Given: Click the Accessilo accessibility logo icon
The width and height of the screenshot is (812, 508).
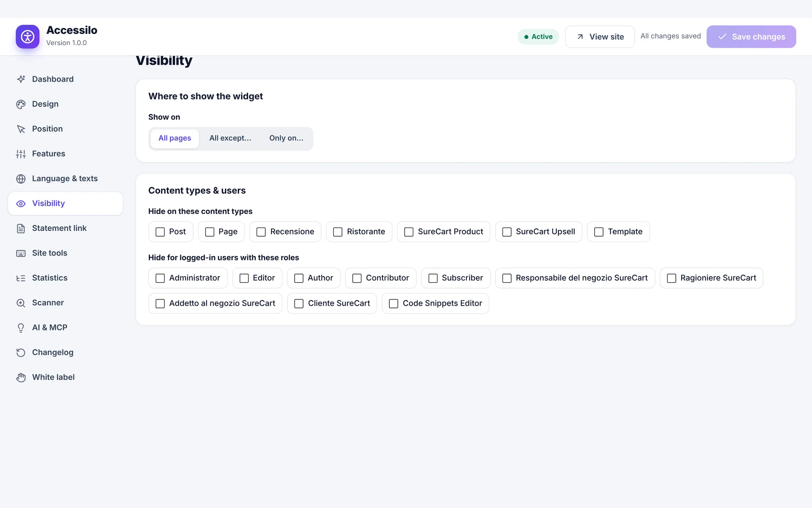Looking at the screenshot, I should (28, 37).
